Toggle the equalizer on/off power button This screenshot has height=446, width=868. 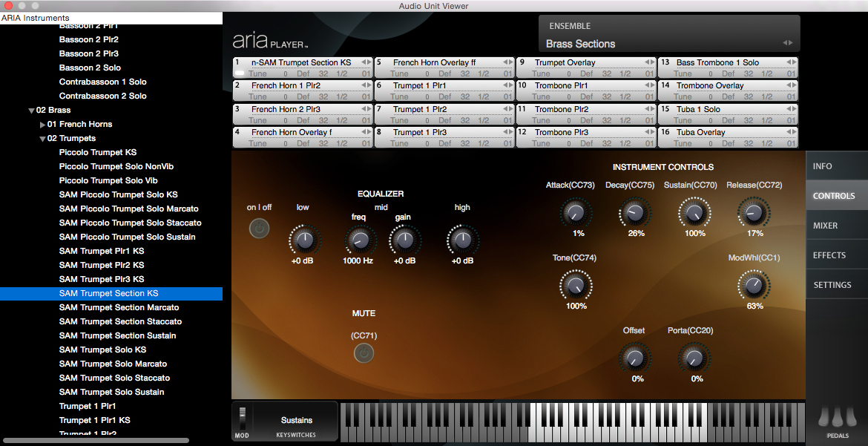(259, 229)
